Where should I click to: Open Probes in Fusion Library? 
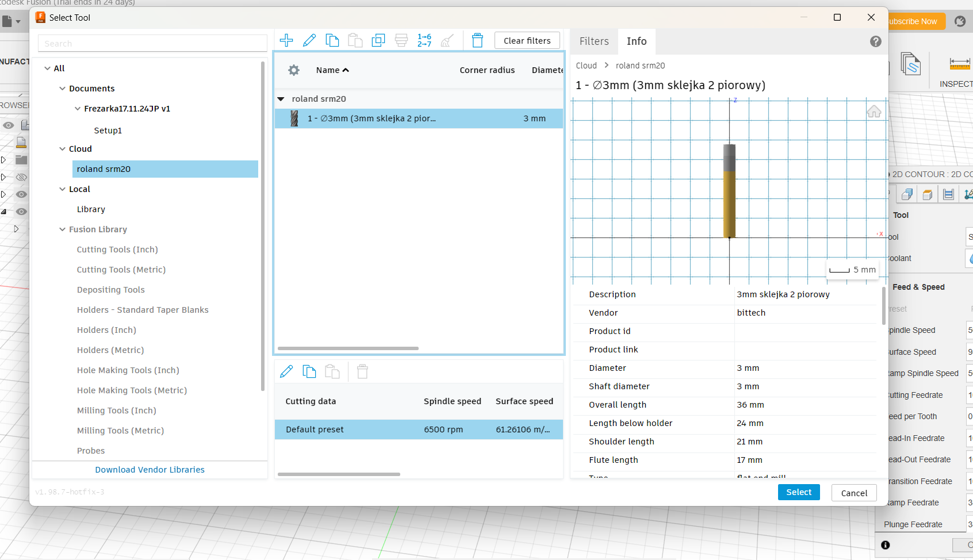pyautogui.click(x=91, y=451)
